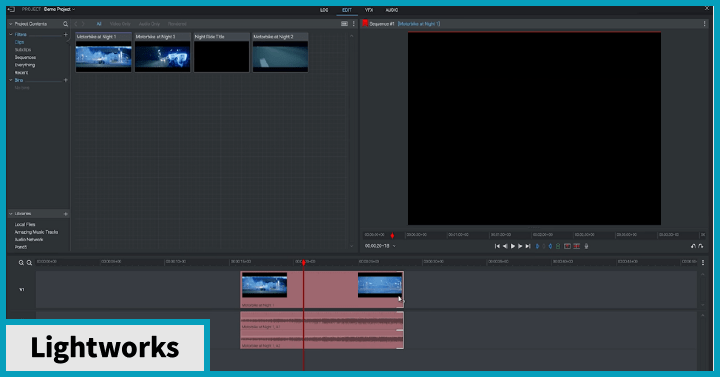Select the Sequences filter
The height and width of the screenshot is (377, 720).
coord(25,57)
